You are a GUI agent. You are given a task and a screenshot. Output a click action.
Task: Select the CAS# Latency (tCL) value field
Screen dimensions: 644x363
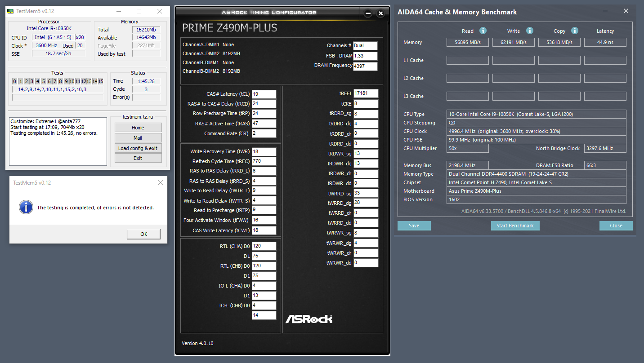(x=264, y=94)
